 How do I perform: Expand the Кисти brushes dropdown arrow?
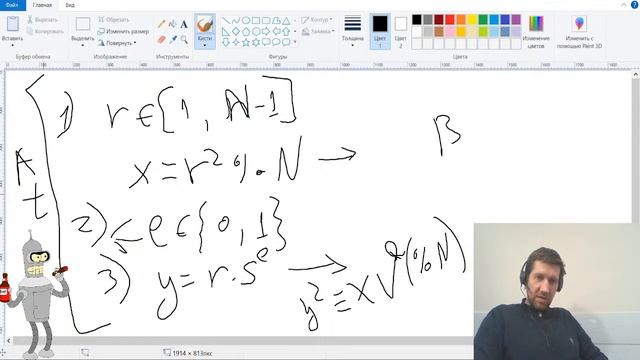(x=205, y=45)
